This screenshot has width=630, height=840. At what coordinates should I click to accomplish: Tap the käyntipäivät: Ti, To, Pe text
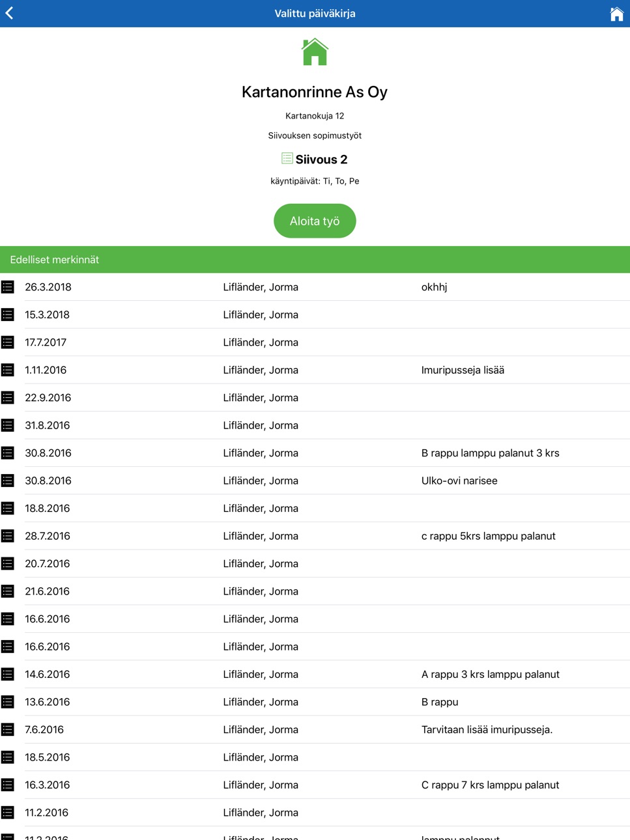point(315,181)
